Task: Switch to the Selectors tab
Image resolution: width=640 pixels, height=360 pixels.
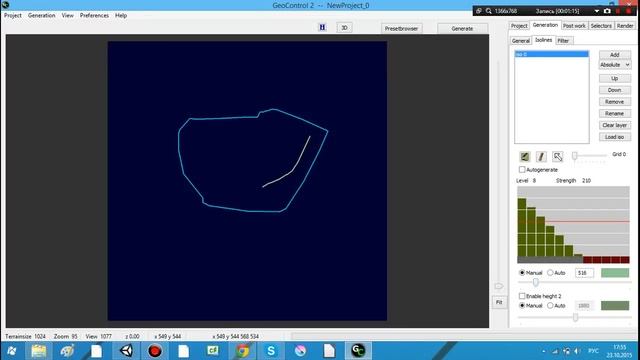Action: coord(601,26)
